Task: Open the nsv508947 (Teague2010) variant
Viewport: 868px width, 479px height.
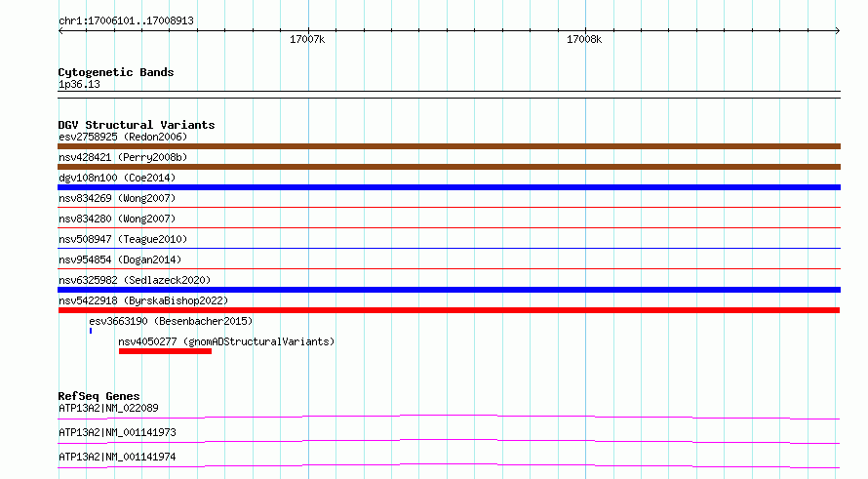Action: pos(123,239)
